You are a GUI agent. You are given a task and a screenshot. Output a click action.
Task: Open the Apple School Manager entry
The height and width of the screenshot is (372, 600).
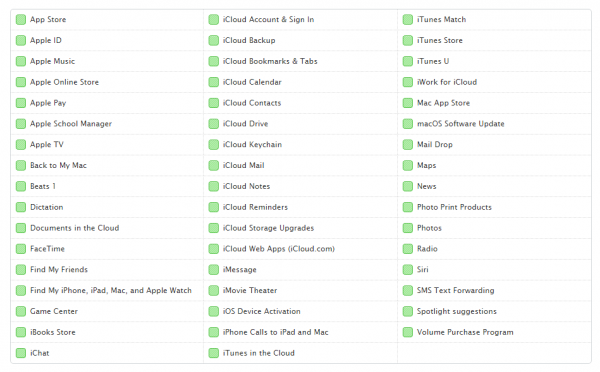click(x=71, y=124)
